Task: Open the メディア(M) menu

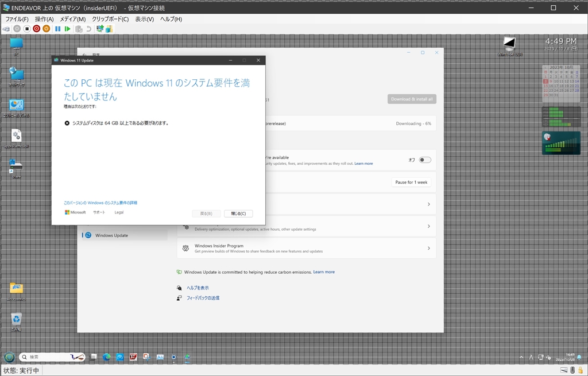Action: (x=73, y=19)
